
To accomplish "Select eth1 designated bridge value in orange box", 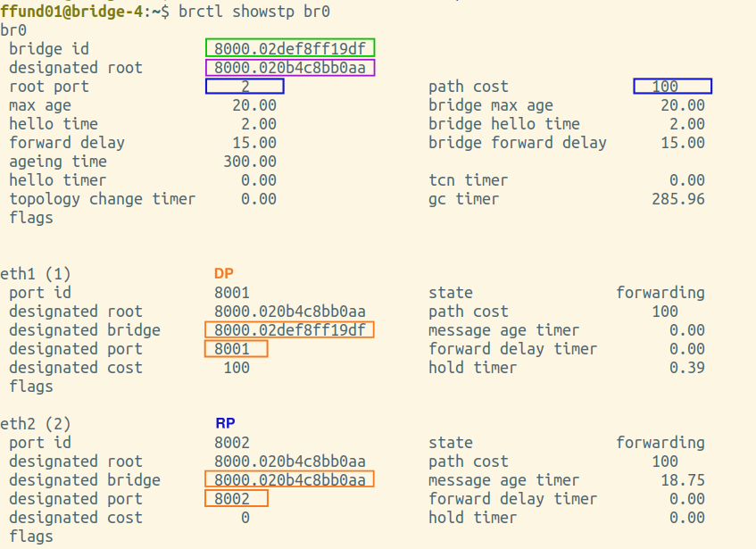I will 289,329.
